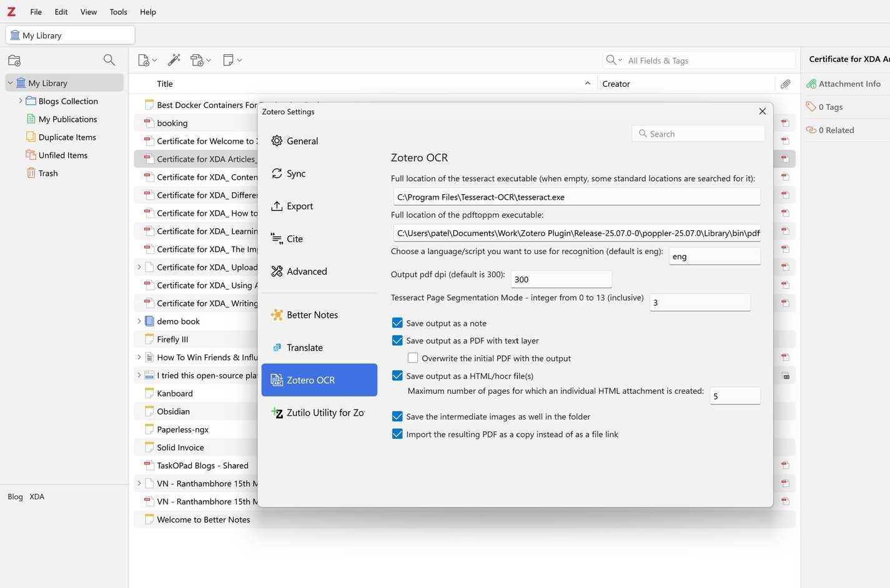Enable Overwrite the initial PDF with the output
Image resolution: width=890 pixels, height=588 pixels.
pos(413,358)
